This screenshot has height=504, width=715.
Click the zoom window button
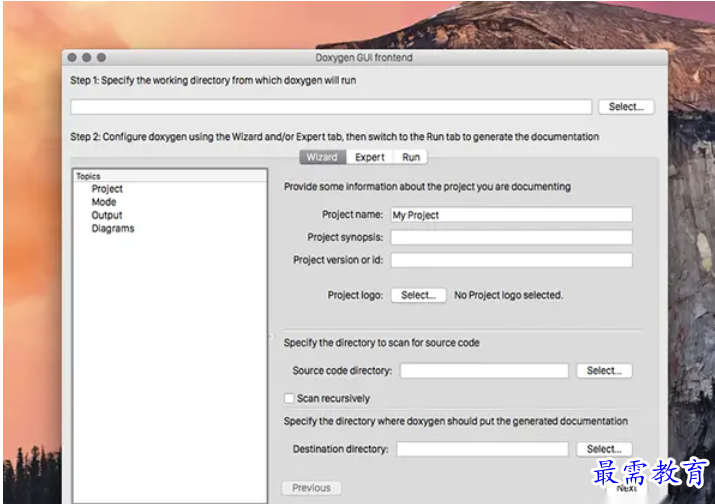[x=101, y=57]
